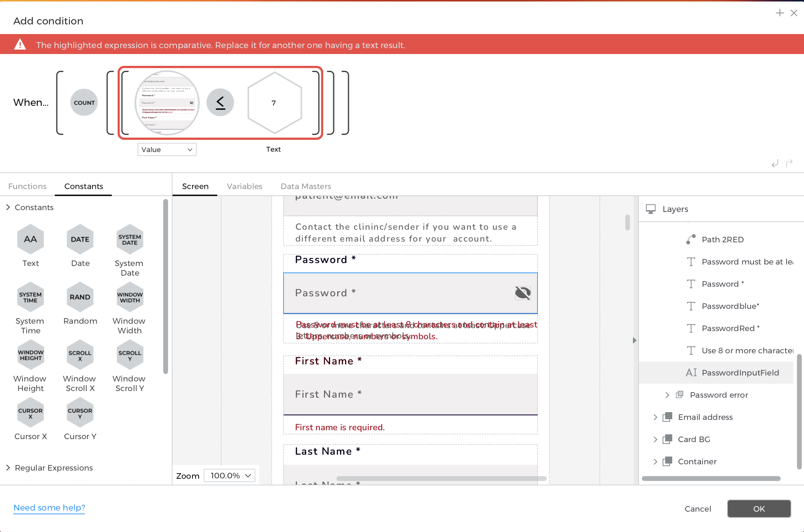Click the Password input field on canvas
Screen dimensions: 804x532
coord(410,293)
